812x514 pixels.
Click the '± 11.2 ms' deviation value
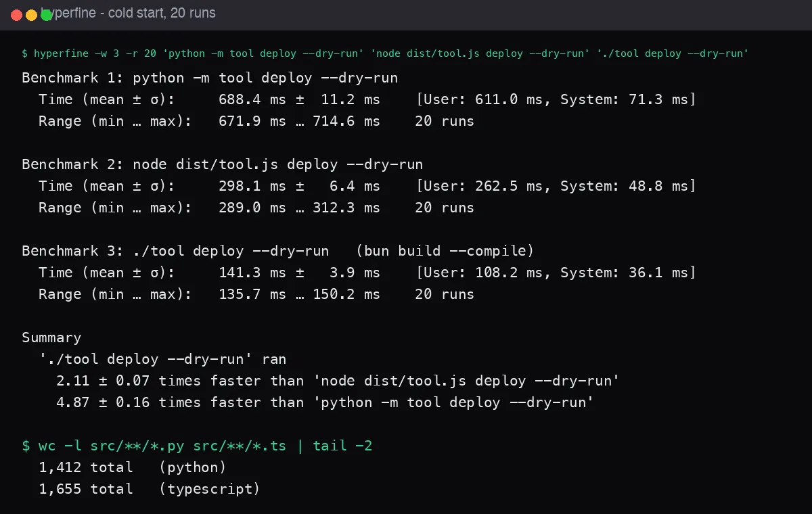[337, 99]
